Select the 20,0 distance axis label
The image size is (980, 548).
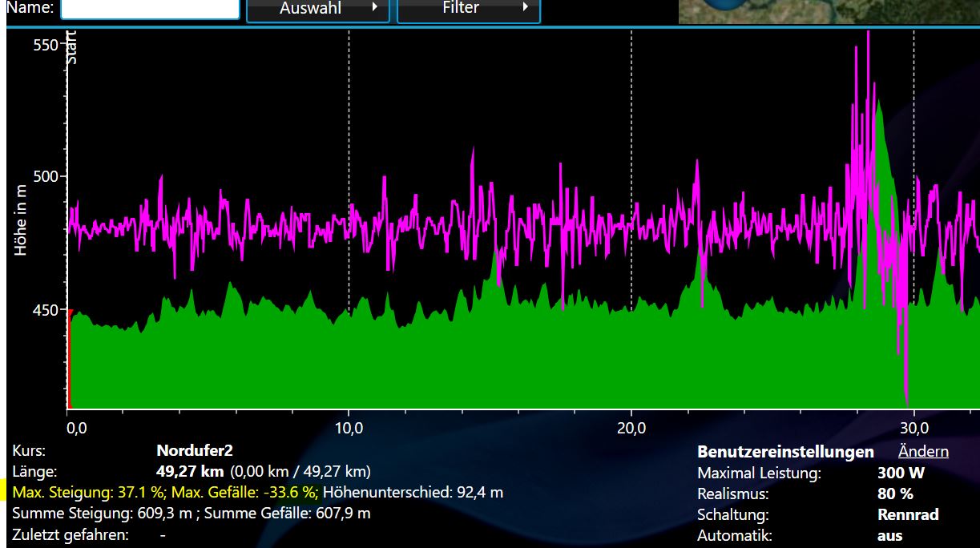631,429
